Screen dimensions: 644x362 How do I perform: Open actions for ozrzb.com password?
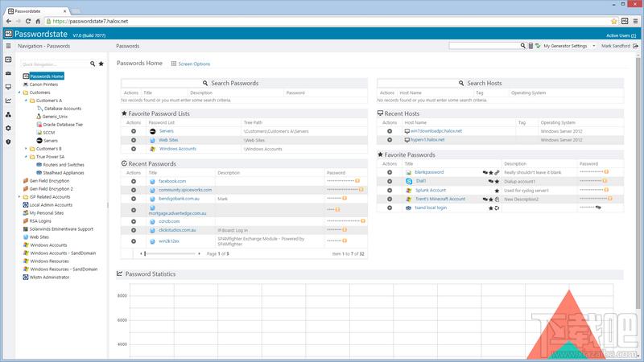[134, 221]
